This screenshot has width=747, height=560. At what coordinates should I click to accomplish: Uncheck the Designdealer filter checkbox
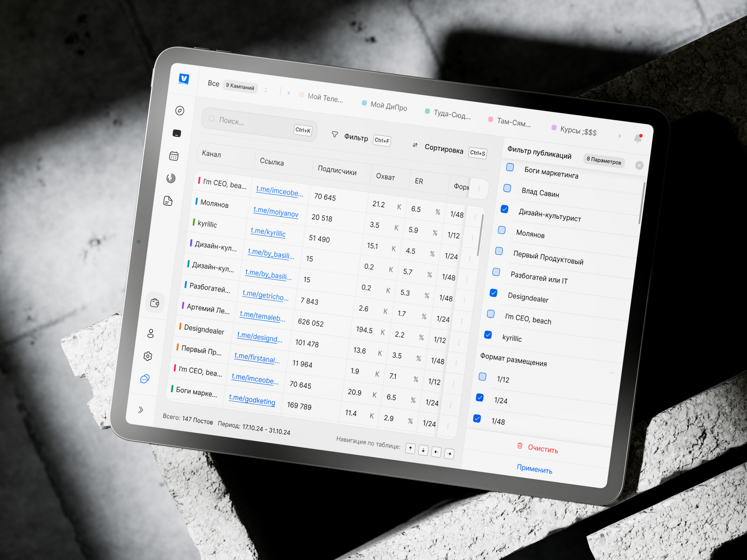493,293
